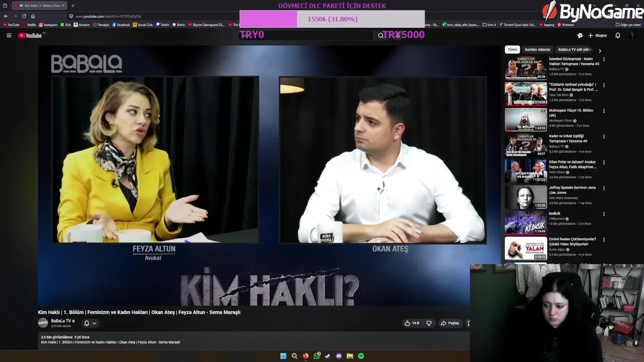
Task: Open Jeffrey Epstein Survivor video title
Action: click(572, 190)
